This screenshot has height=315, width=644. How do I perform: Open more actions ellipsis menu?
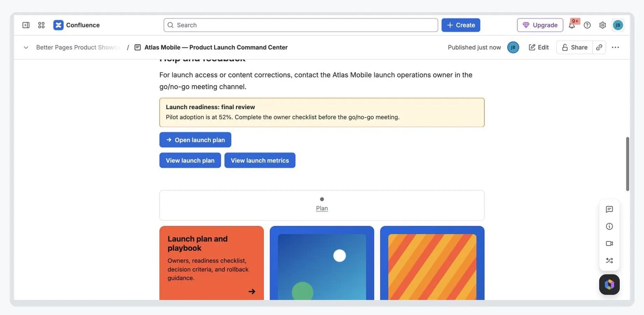(x=615, y=47)
